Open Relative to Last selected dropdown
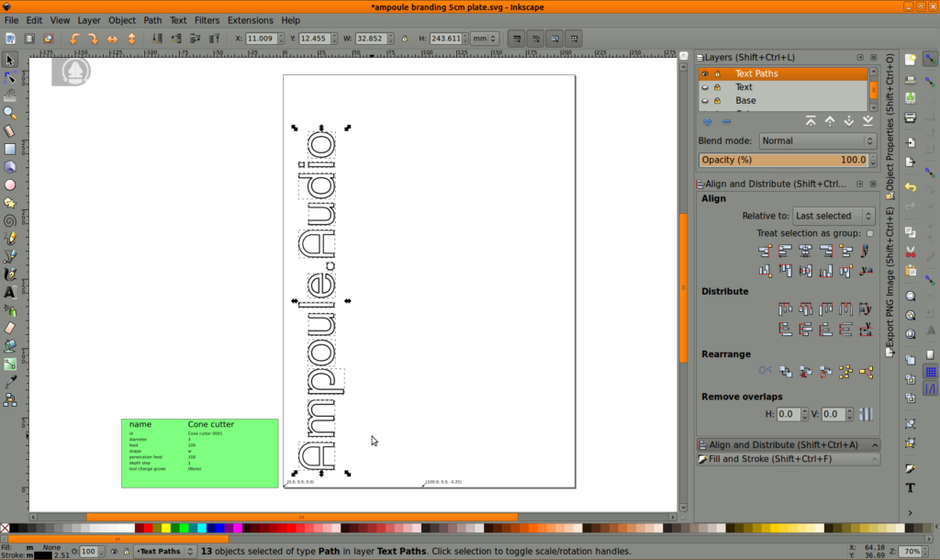The height and width of the screenshot is (560, 940). pos(834,216)
